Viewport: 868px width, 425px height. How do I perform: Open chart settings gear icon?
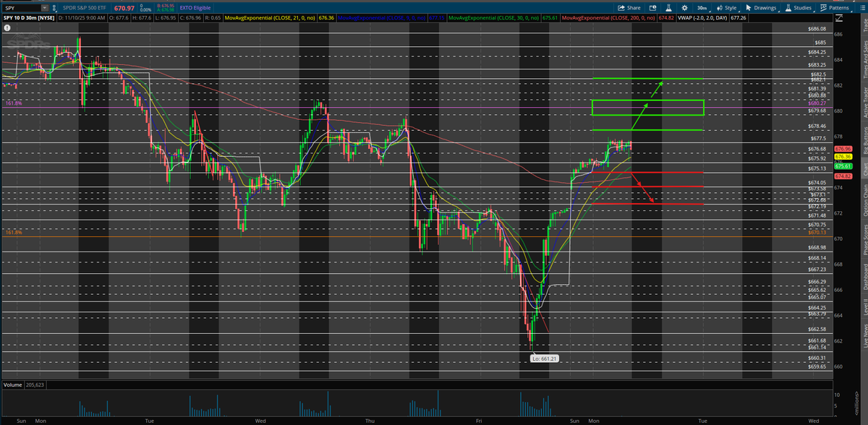(x=685, y=7)
